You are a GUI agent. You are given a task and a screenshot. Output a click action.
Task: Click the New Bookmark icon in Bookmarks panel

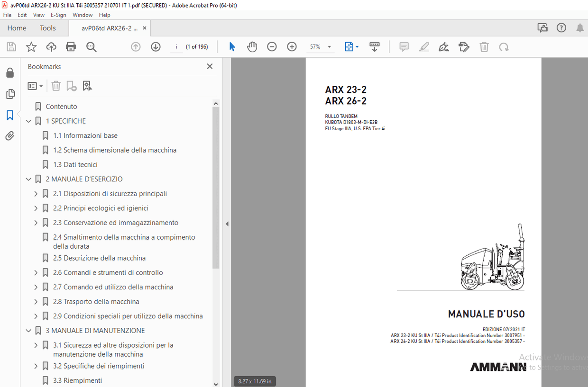pos(71,86)
